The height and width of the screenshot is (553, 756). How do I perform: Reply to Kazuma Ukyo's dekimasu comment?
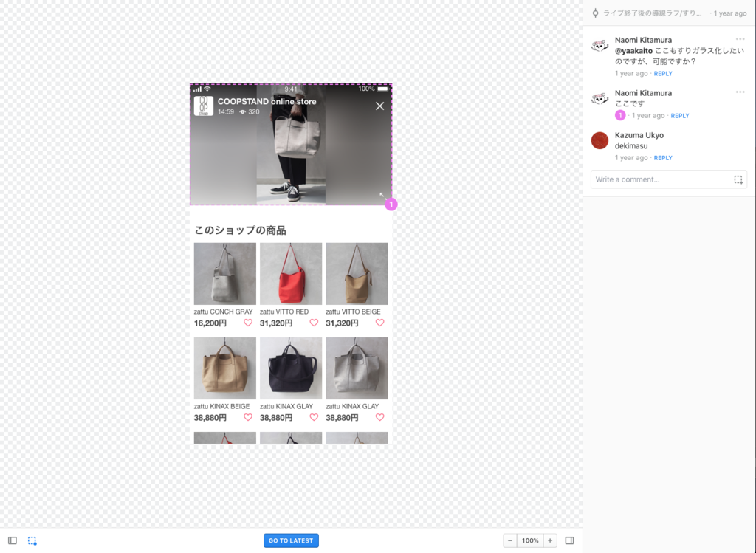click(663, 158)
